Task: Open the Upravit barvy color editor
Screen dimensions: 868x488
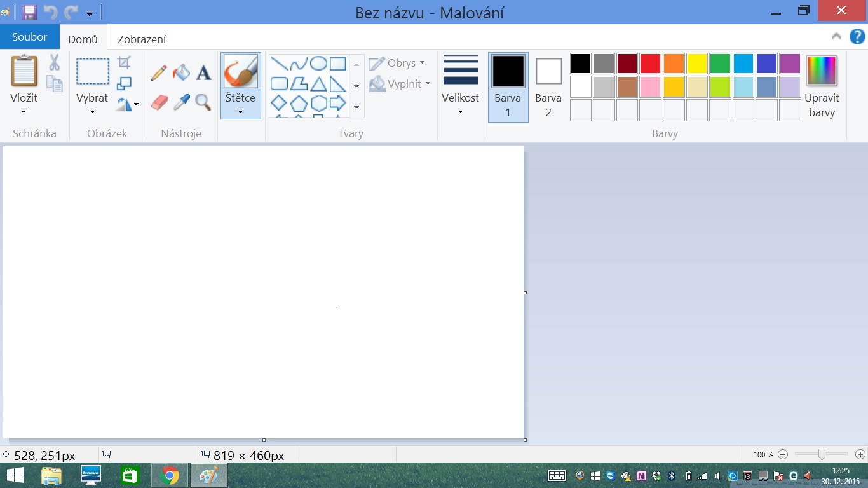Action: pyautogui.click(x=822, y=87)
